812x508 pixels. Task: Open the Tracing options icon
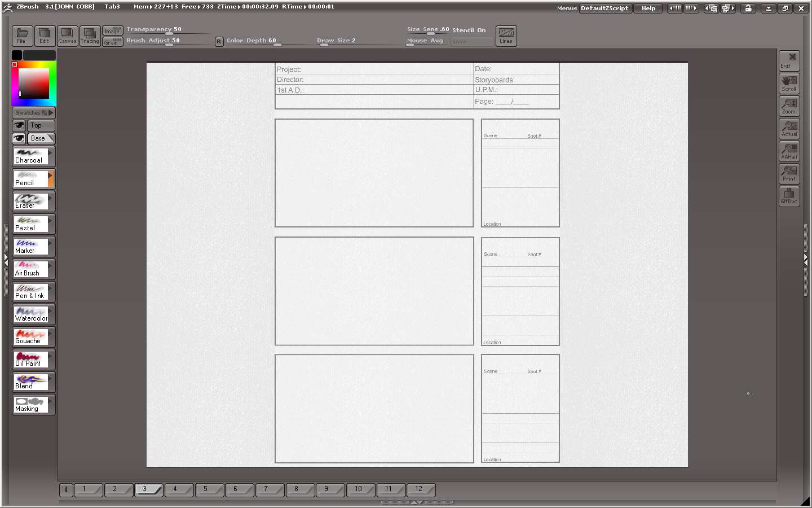point(90,36)
